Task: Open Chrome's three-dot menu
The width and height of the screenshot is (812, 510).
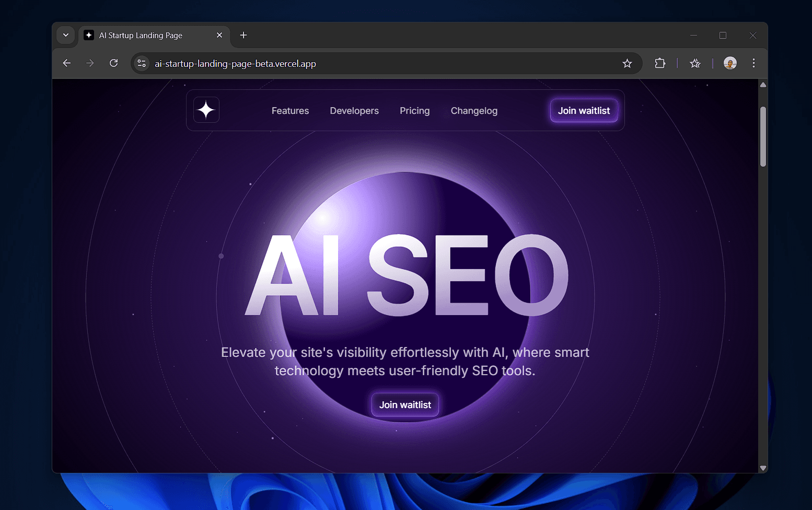Action: 753,63
